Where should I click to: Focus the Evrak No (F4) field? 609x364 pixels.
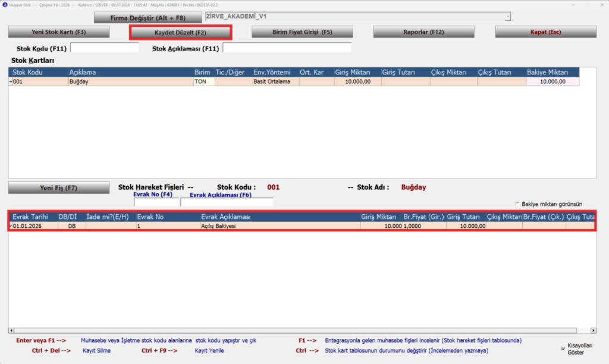[x=156, y=202]
